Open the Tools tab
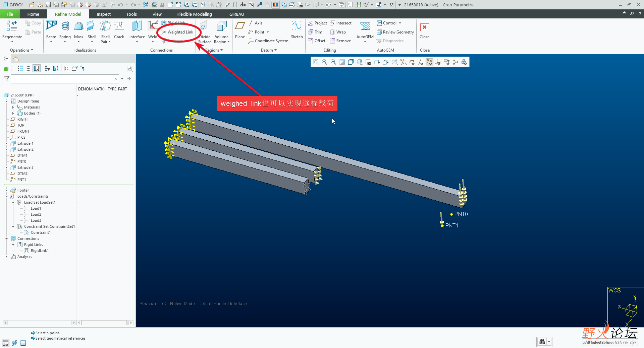This screenshot has height=348, width=644. [x=131, y=14]
